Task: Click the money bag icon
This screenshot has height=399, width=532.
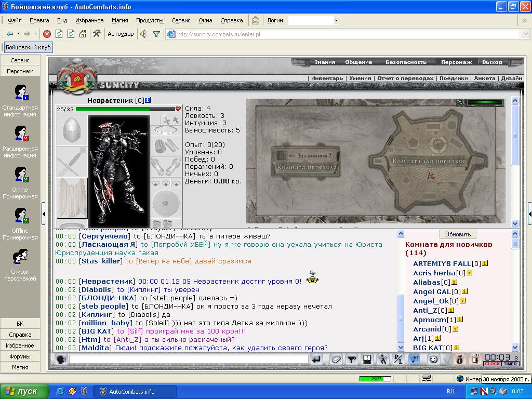Action: (460, 360)
